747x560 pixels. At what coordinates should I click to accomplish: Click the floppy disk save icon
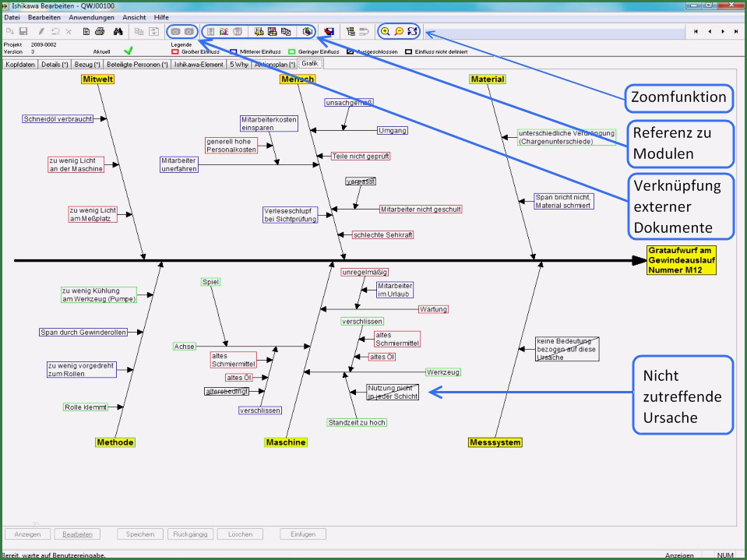point(23,32)
